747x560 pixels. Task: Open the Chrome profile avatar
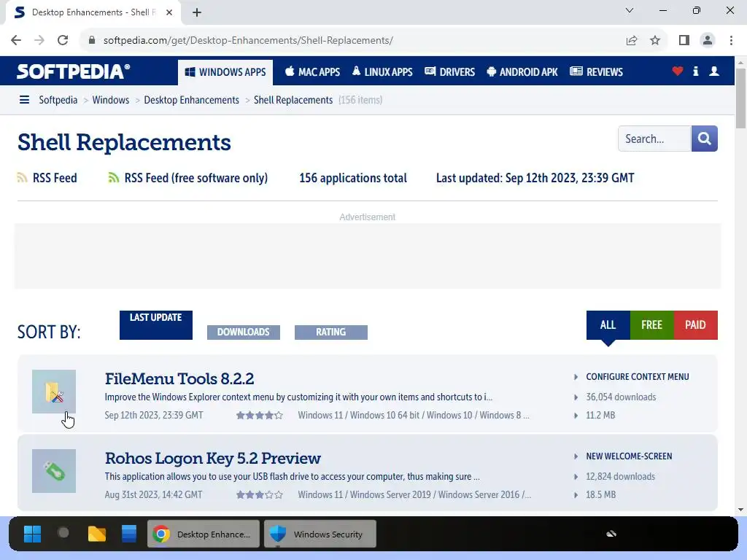pos(708,40)
